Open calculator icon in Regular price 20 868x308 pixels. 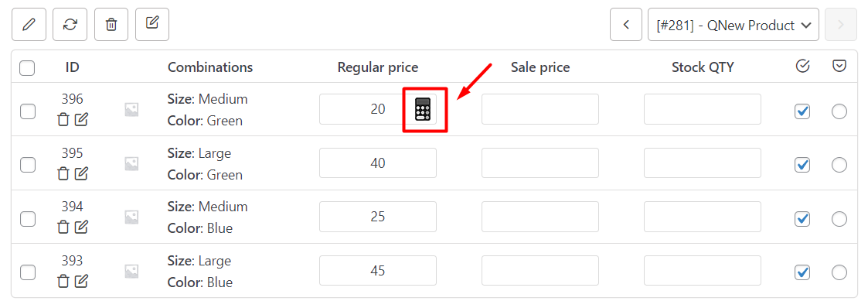point(422,109)
